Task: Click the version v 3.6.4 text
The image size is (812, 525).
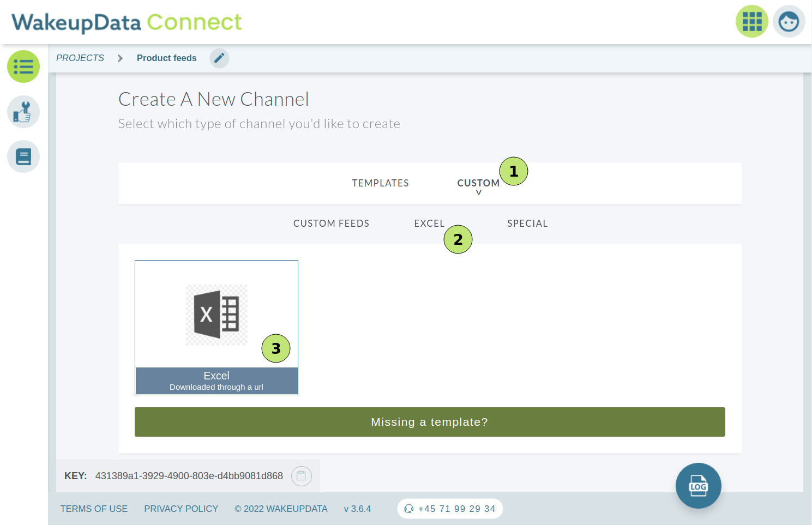Action: [357, 509]
